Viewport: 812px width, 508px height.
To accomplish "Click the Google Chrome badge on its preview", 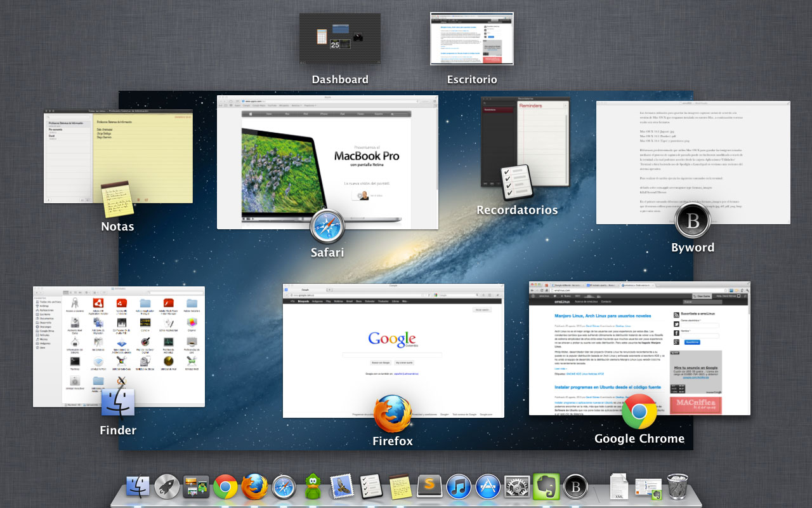I will click(x=639, y=411).
